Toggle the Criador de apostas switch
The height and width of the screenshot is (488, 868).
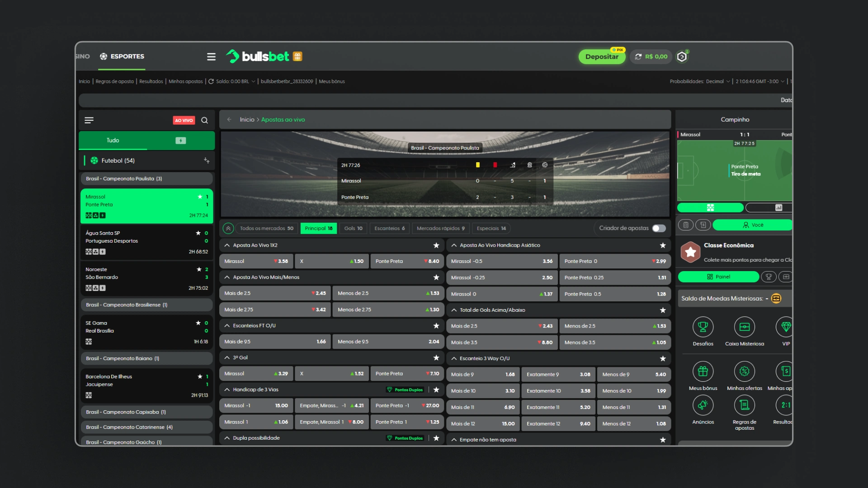pos(659,228)
